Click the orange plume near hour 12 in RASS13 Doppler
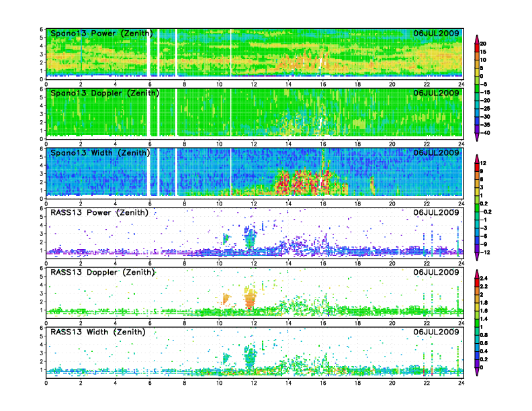The width and height of the screenshot is (532, 411). [x=250, y=298]
